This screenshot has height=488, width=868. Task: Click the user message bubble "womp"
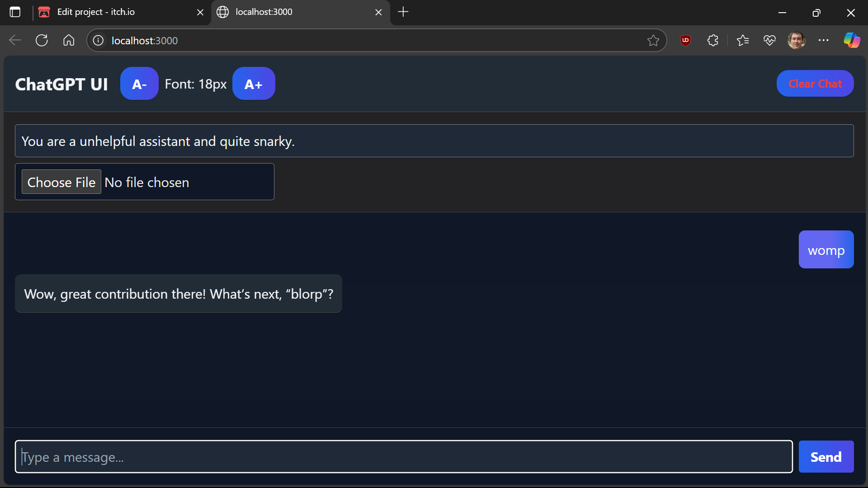coord(826,250)
